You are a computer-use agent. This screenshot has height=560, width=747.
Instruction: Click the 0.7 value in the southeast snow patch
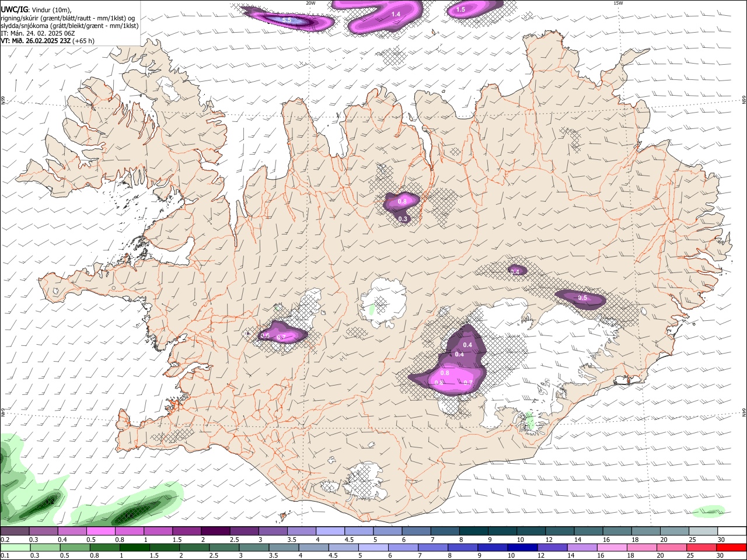(x=468, y=383)
